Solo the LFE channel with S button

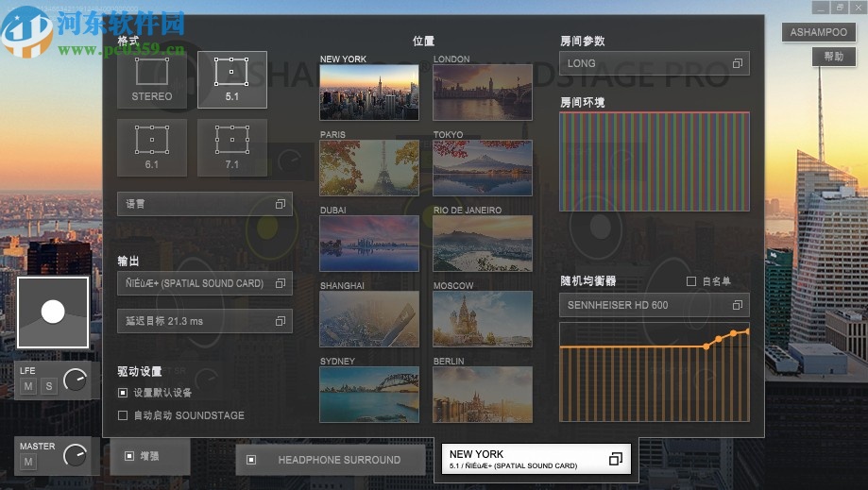coord(49,386)
